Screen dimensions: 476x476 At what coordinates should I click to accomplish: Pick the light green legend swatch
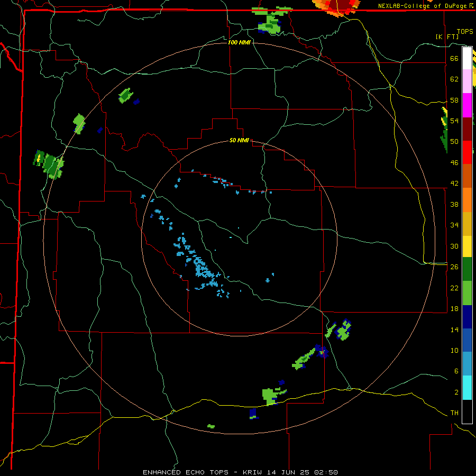coord(467,293)
